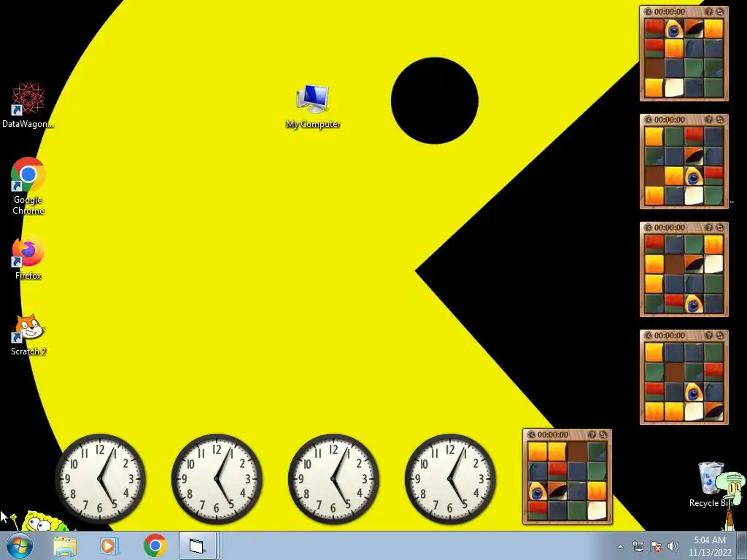Image resolution: width=747 pixels, height=560 pixels.
Task: Select the Scratch 2 cat icon
Action: pos(28,335)
